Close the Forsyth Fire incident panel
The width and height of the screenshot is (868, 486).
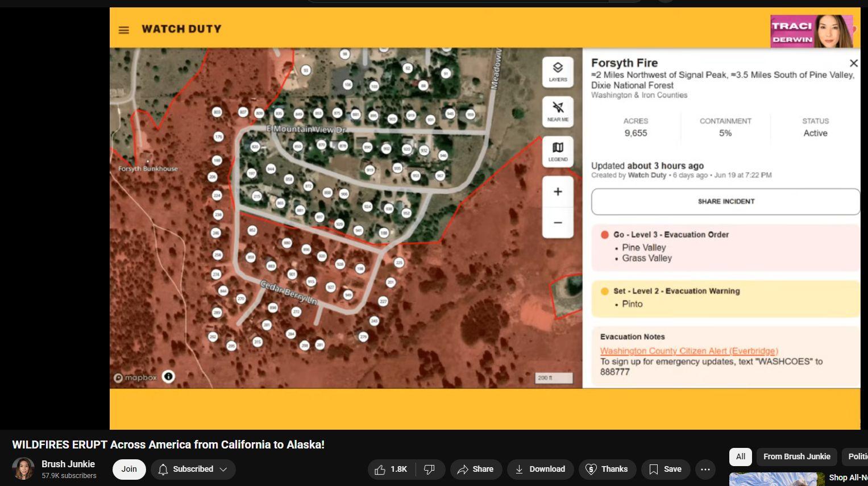pyautogui.click(x=853, y=63)
